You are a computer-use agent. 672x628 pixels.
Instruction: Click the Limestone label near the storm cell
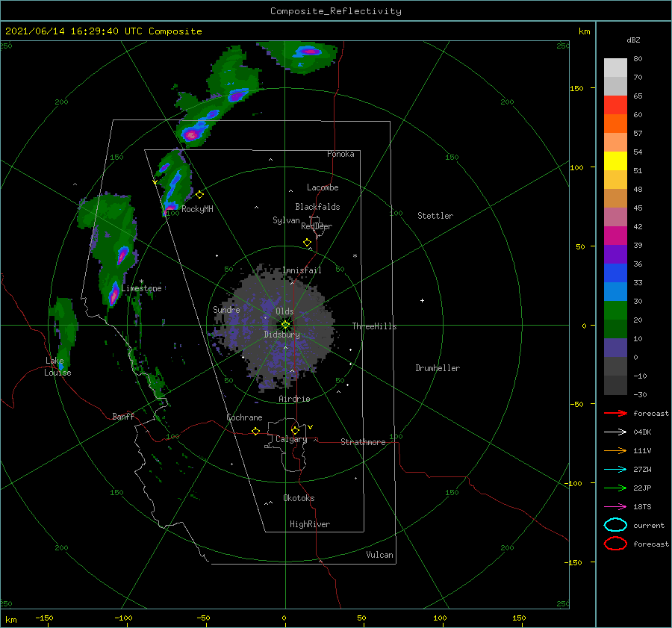141,288
